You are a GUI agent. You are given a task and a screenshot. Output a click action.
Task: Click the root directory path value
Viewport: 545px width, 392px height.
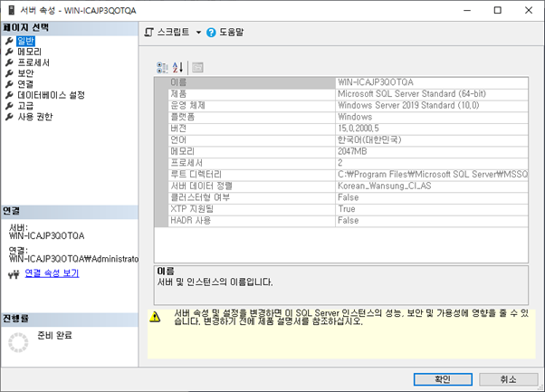433,174
